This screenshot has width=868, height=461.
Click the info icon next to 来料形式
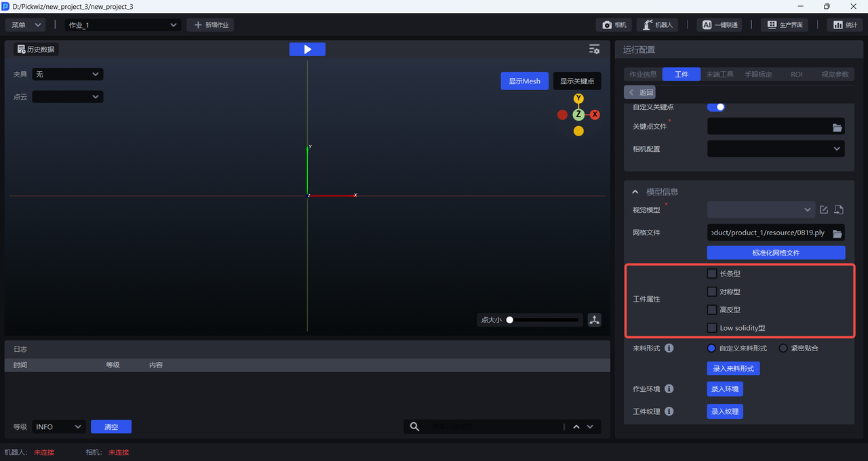[669, 348]
